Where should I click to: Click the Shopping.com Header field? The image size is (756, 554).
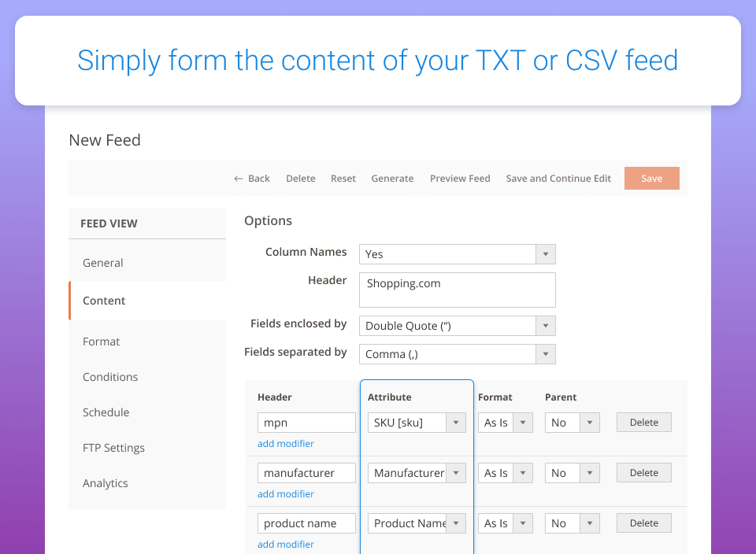457,290
